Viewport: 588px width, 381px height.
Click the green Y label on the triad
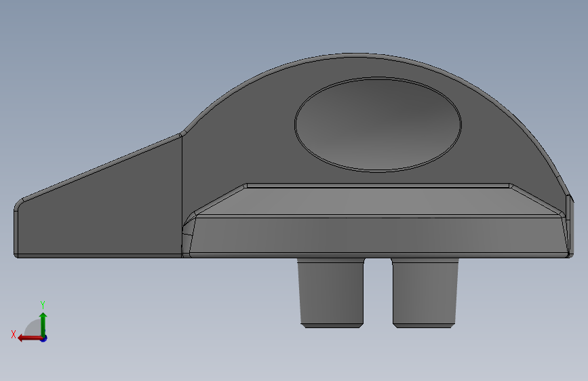tap(43, 304)
